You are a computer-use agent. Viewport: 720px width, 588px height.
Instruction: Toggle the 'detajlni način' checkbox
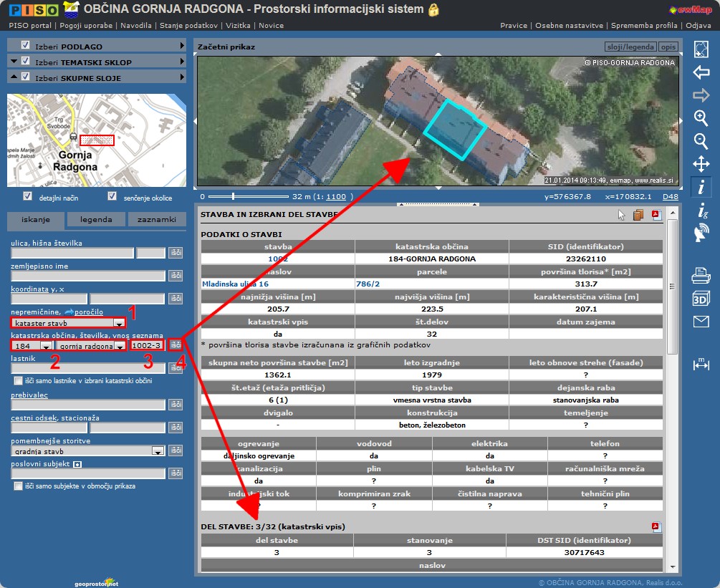pyautogui.click(x=28, y=196)
